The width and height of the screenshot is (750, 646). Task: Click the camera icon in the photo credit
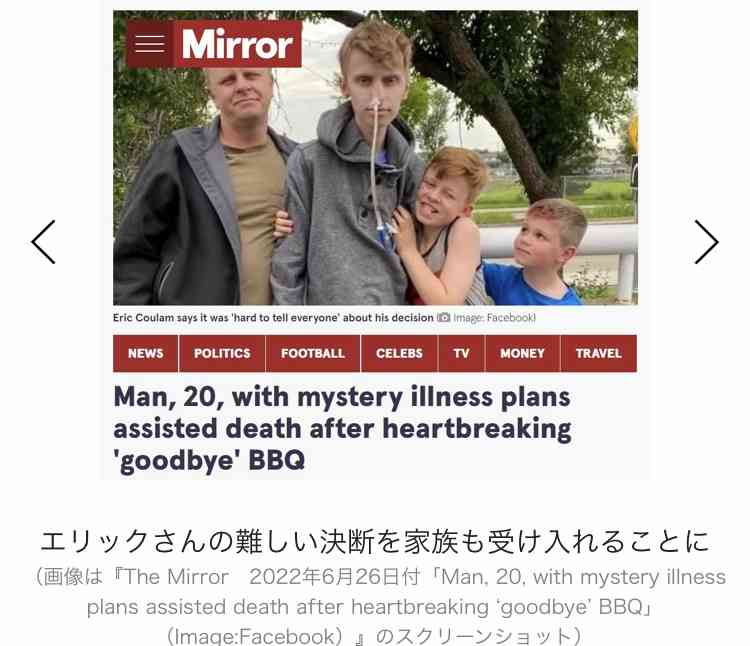[x=444, y=318]
